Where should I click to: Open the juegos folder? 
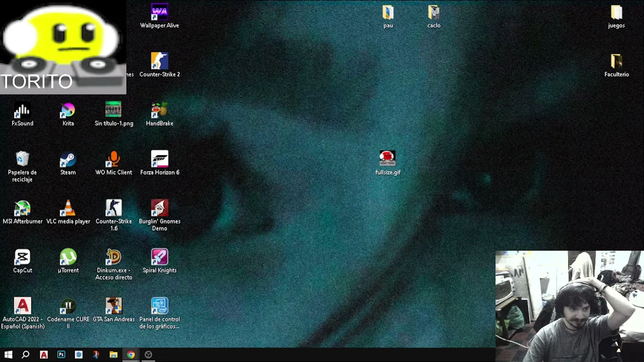click(616, 16)
